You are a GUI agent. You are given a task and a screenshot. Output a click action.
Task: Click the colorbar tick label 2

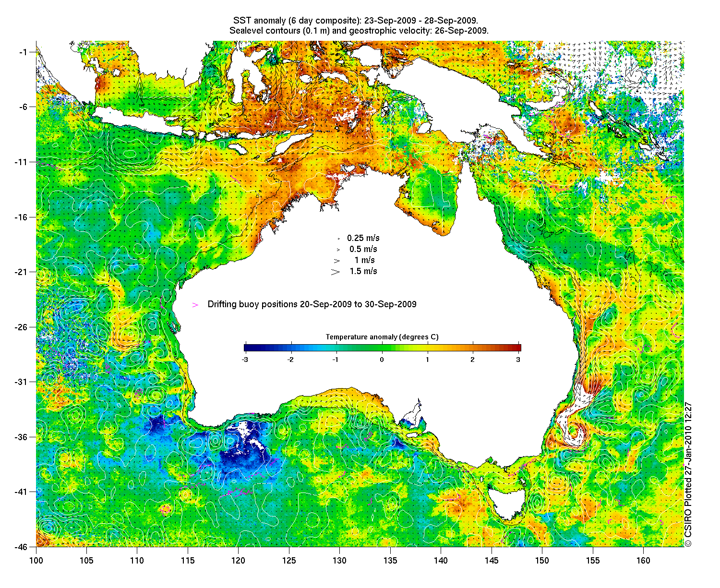(x=473, y=359)
